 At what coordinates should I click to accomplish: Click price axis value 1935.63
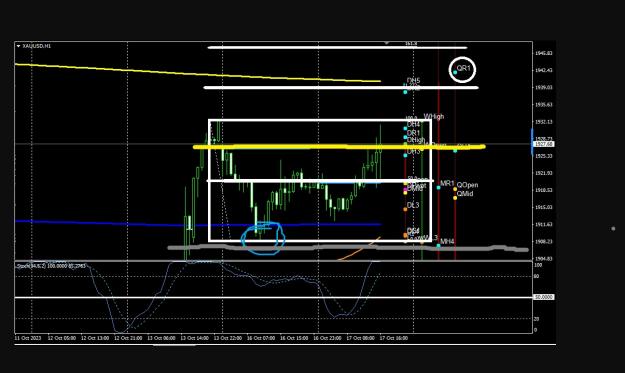pos(544,104)
